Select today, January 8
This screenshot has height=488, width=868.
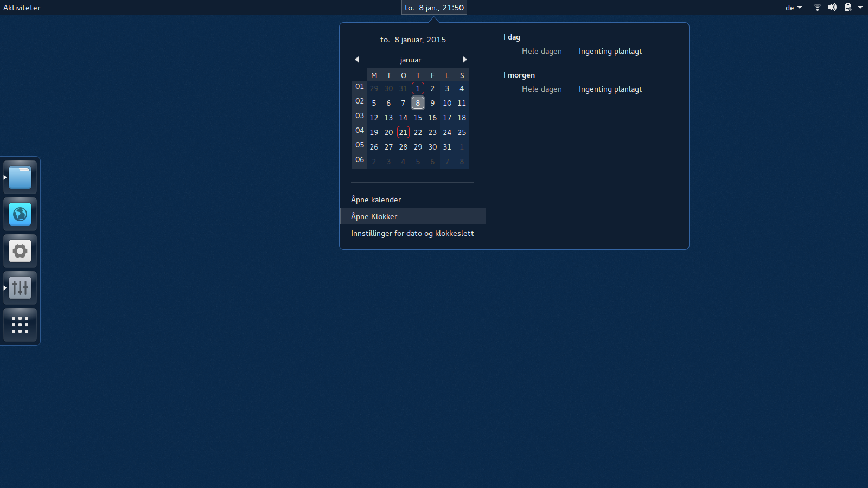[x=418, y=103]
